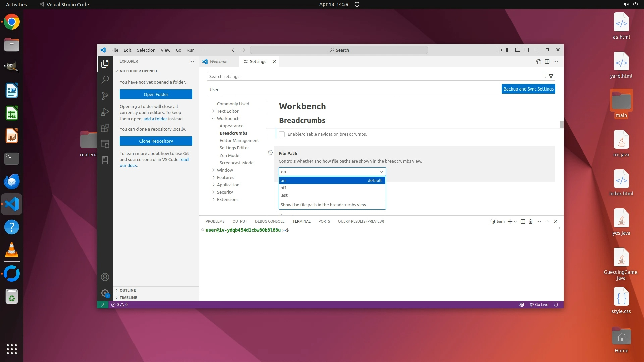Toggle the bottom panel layout icon
This screenshot has height=362, width=644.
pos(518,50)
